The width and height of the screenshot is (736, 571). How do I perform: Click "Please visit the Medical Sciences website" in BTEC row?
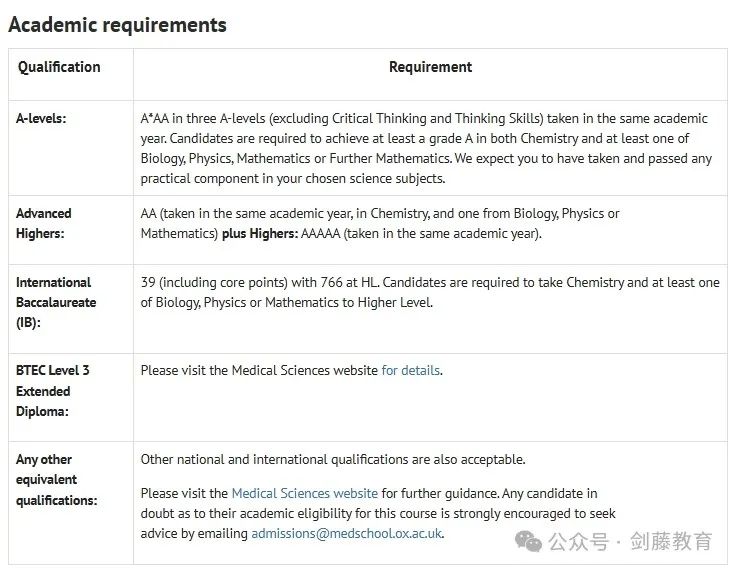click(x=260, y=370)
